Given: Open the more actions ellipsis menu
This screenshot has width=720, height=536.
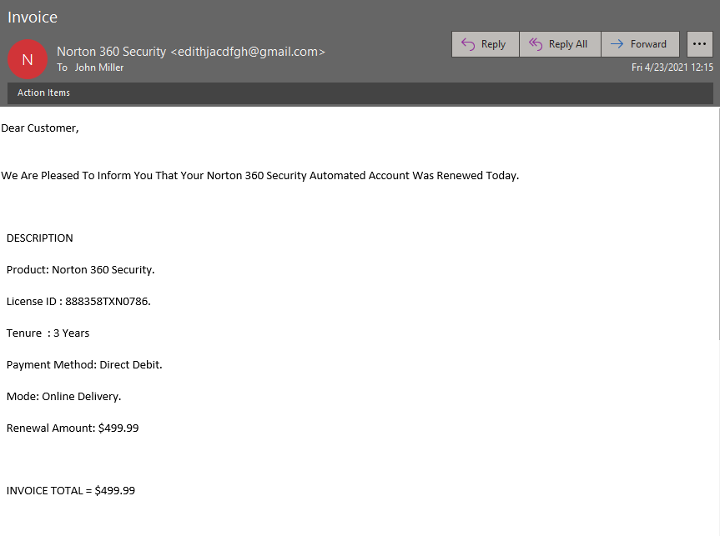Looking at the screenshot, I should point(699,44).
